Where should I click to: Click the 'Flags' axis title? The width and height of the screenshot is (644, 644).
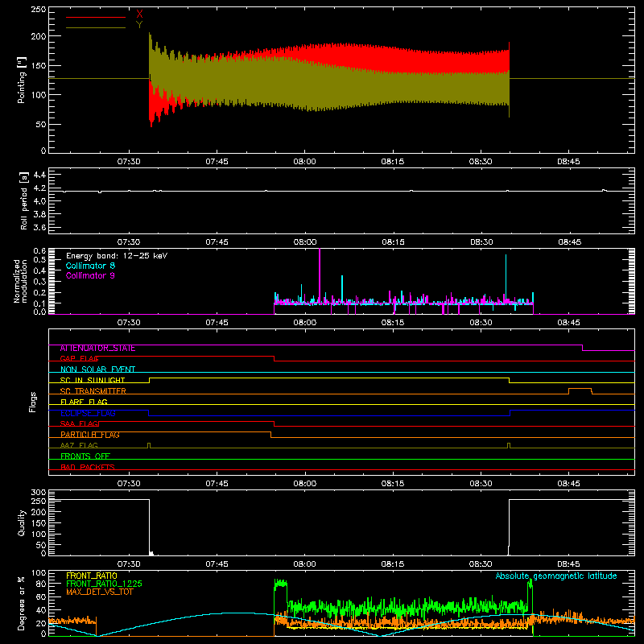pos(32,402)
